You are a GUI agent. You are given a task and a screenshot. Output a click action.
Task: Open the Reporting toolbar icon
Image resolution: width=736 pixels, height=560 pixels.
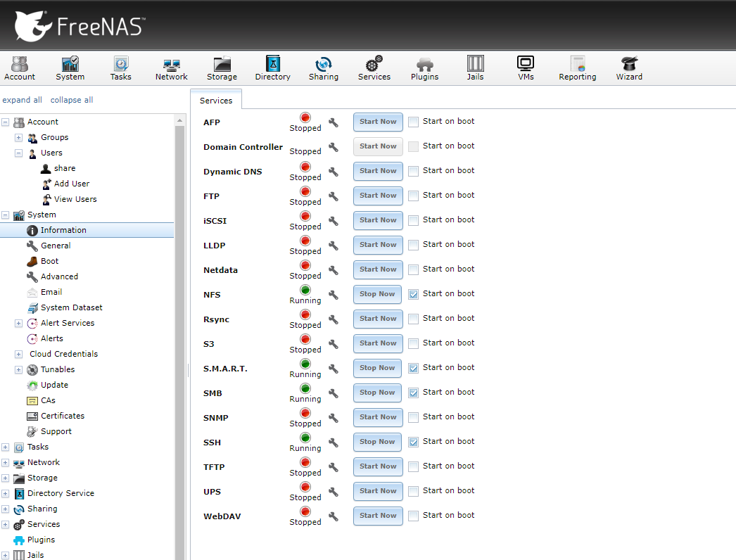[x=578, y=68]
